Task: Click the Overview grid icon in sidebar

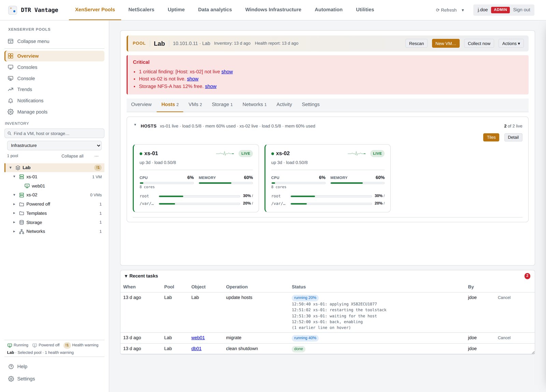Action: 11,56
